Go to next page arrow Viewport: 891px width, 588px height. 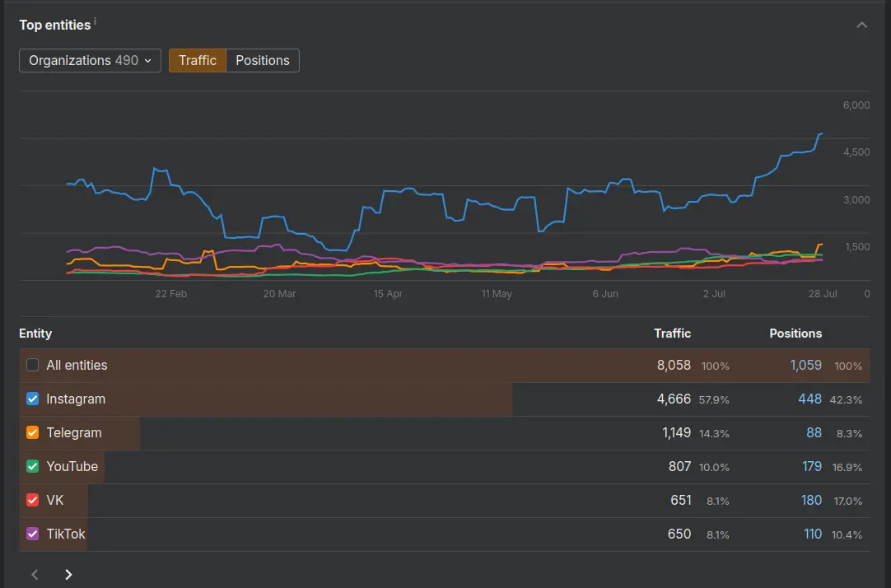point(68,574)
